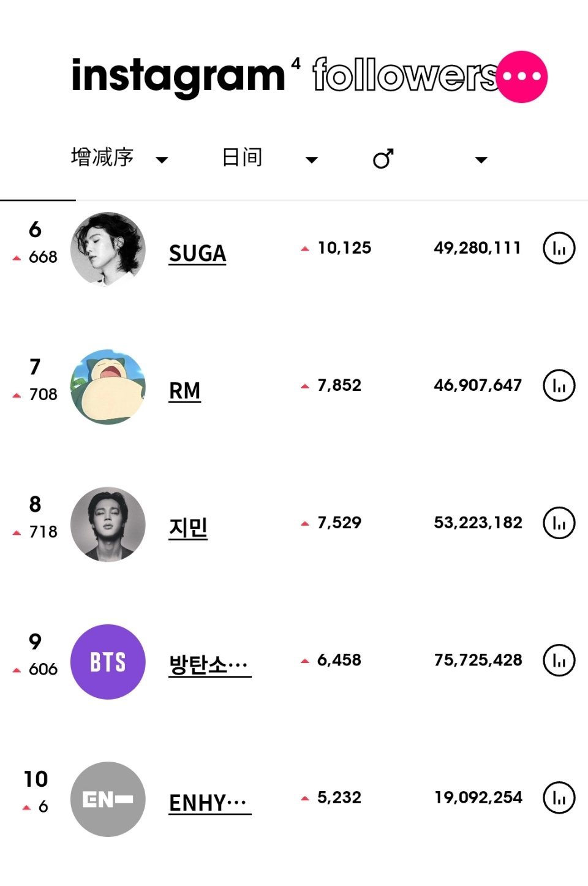Tap RM's Snorlax profile picture
The width and height of the screenshot is (588, 886).
[108, 386]
